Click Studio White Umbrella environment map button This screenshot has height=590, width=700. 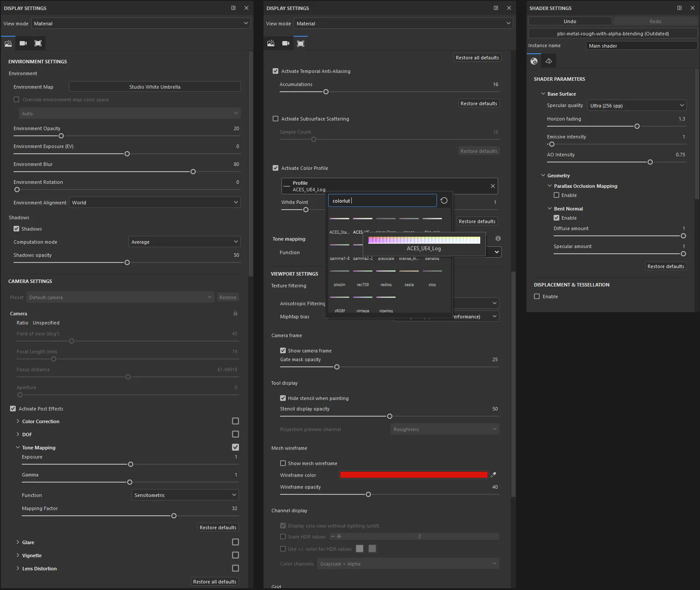coord(155,87)
